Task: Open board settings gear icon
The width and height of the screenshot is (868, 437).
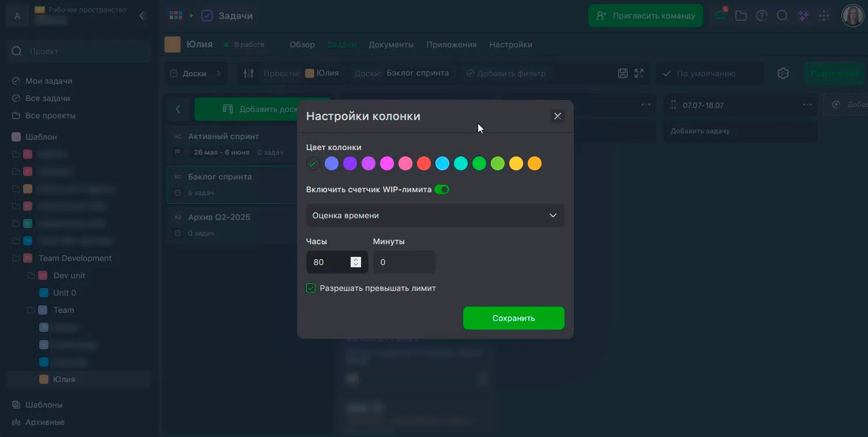Action: [783, 73]
